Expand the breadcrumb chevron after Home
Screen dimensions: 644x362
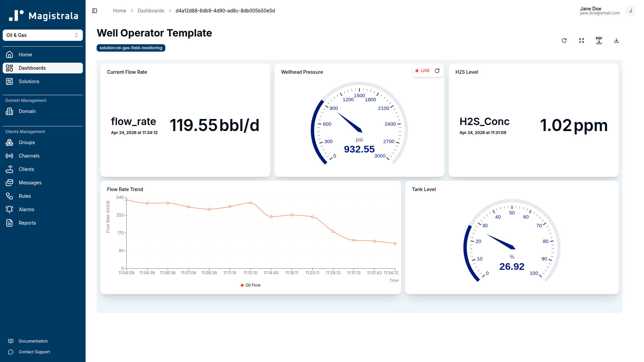131,10
